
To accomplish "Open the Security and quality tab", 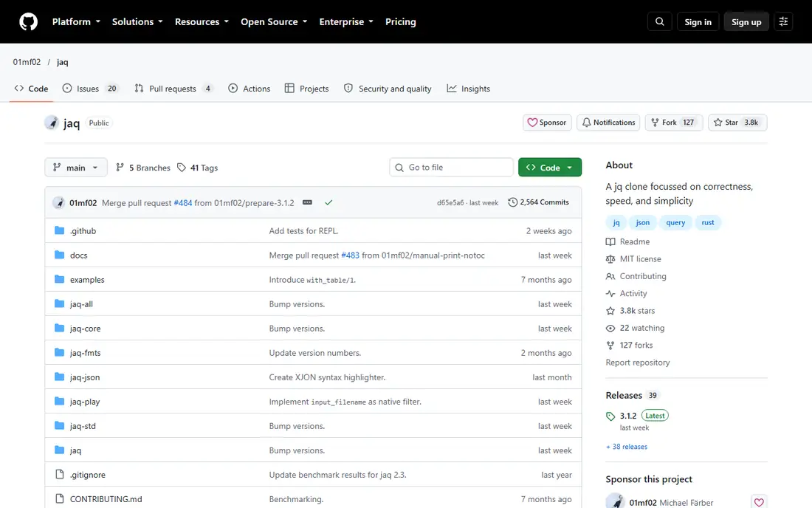I will coord(388,89).
